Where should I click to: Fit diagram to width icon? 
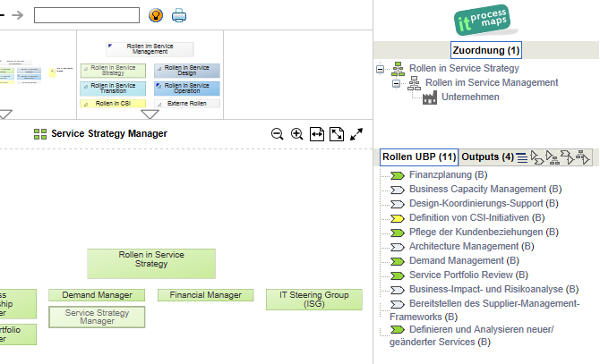click(x=317, y=133)
